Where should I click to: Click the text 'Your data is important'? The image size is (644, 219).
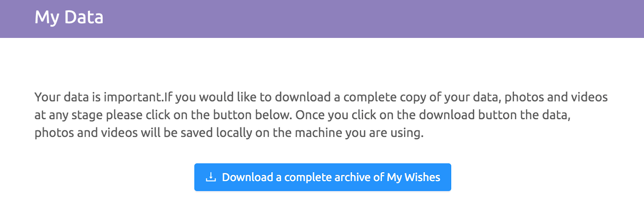(x=98, y=97)
